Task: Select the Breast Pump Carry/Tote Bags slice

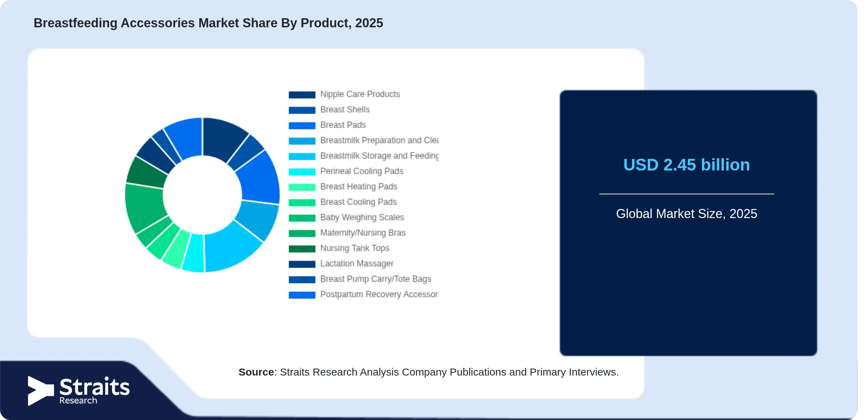Action: 166,146
